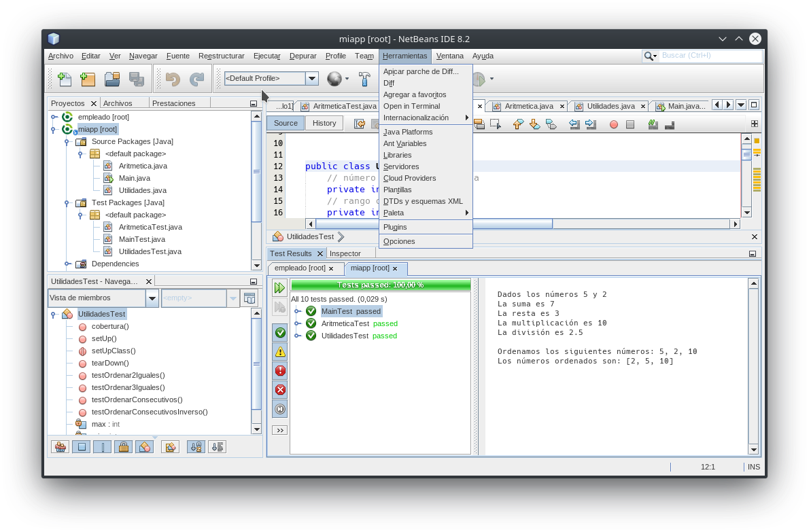The image size is (809, 532).
Task: Click the Uncomment lines icon
Action: point(670,124)
